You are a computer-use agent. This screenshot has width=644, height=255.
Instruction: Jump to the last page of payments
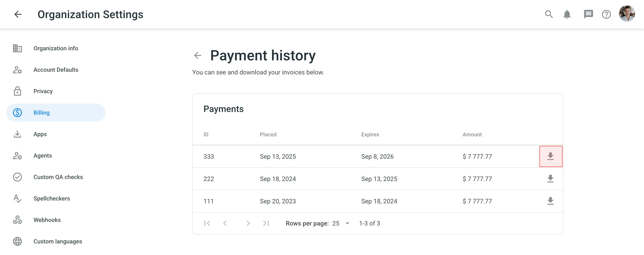[266, 223]
